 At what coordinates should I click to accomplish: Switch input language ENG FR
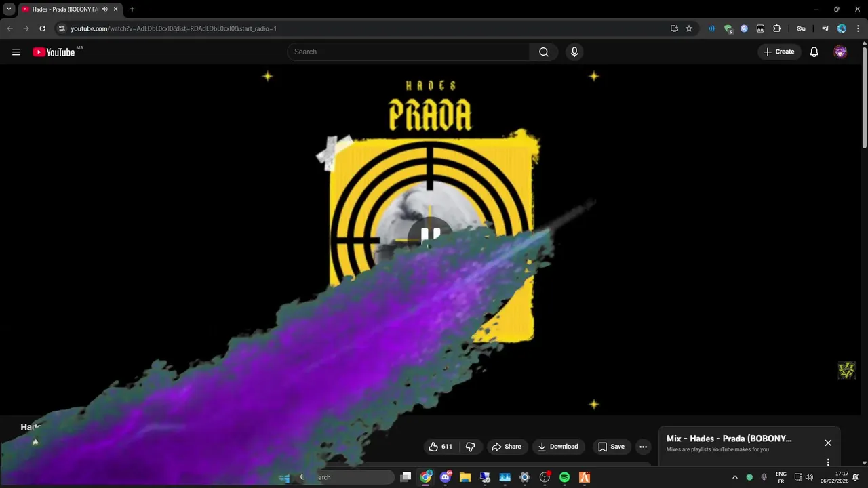(x=781, y=477)
